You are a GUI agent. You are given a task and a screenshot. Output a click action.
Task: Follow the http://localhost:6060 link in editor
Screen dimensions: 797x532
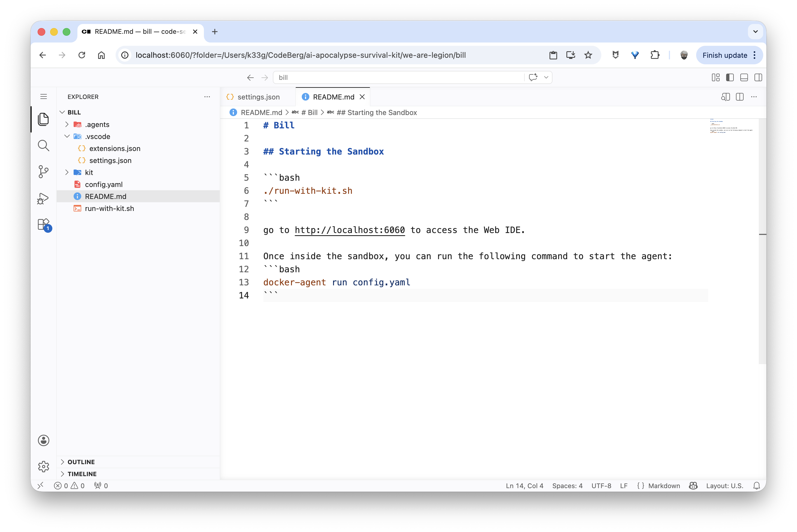tap(350, 230)
